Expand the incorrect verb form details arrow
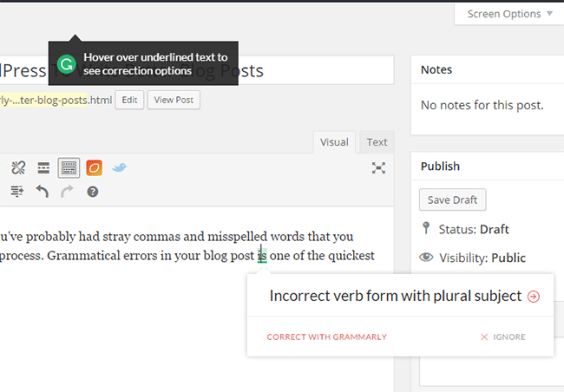The image size is (564, 392). 533,297
